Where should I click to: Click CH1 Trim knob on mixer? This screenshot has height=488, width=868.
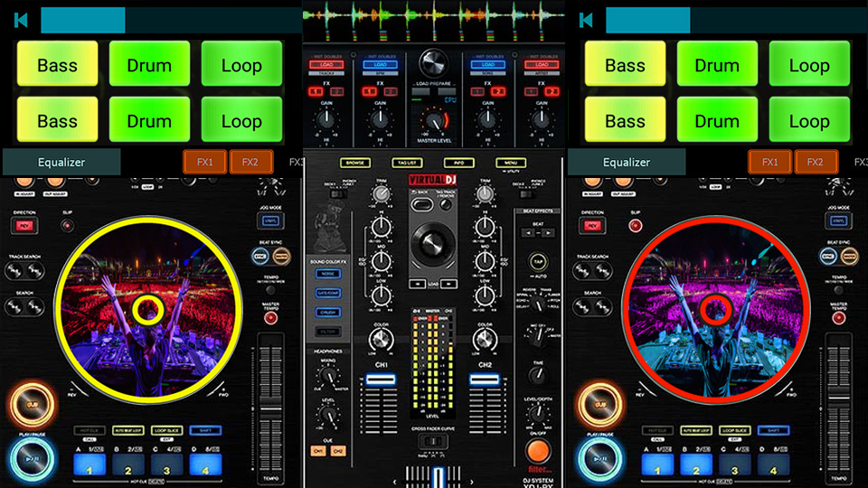click(x=381, y=194)
